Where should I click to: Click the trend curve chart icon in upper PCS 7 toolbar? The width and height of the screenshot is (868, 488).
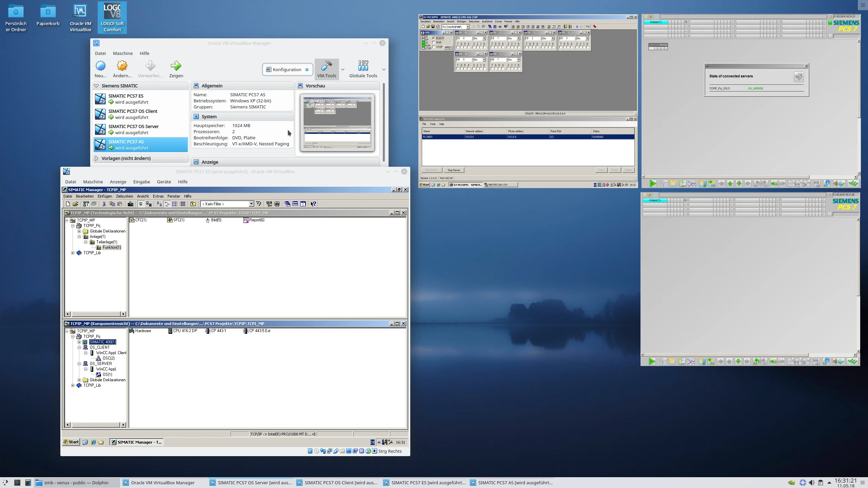tap(692, 183)
